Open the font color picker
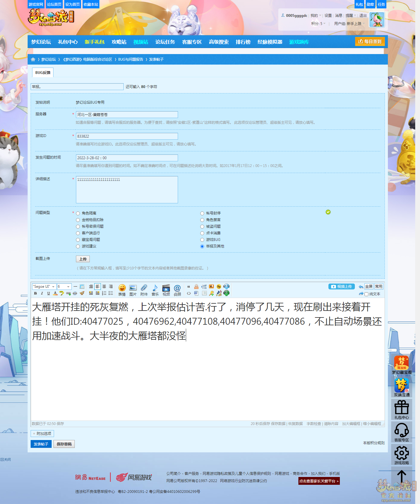 click(x=55, y=293)
